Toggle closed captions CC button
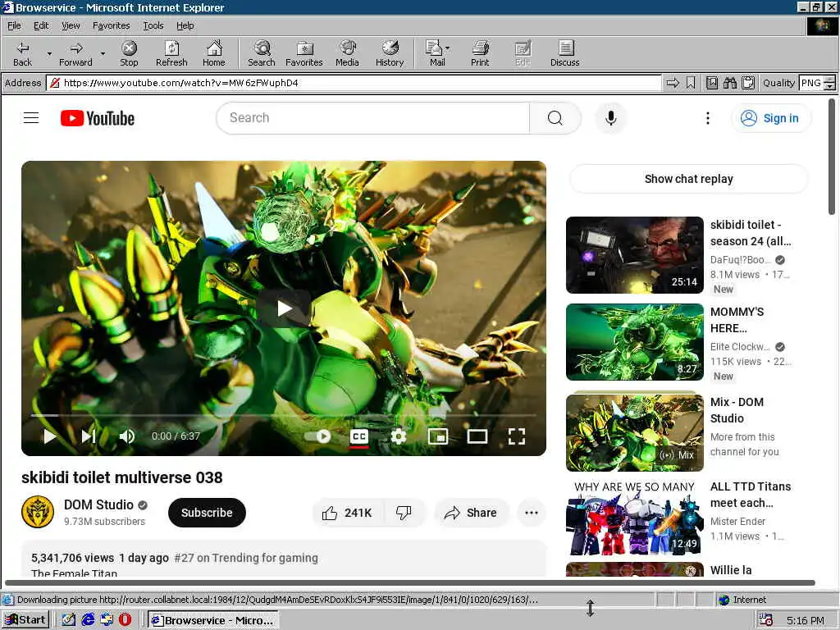The height and width of the screenshot is (630, 840). [359, 436]
